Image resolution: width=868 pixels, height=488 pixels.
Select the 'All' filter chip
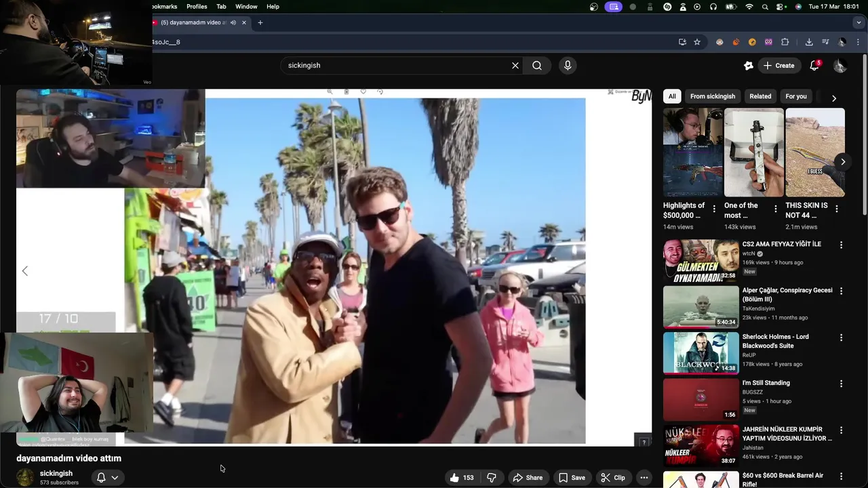point(672,96)
